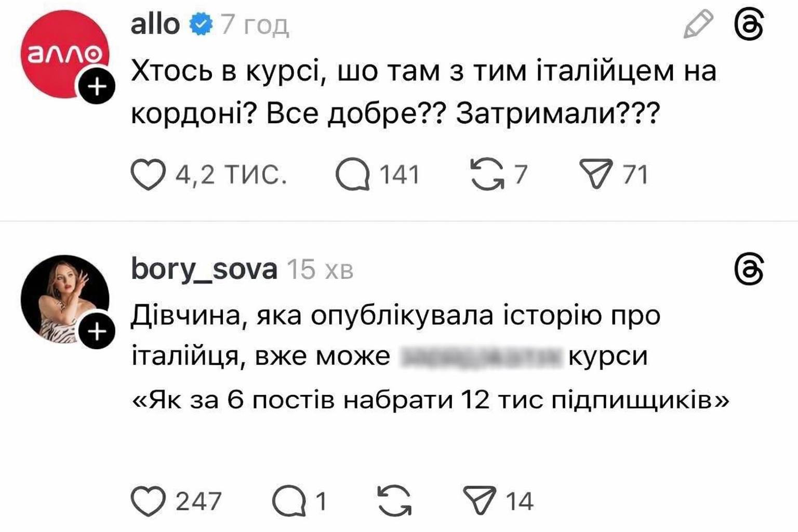Like the allo post with heart icon
The height and width of the screenshot is (532, 798).
tap(148, 175)
